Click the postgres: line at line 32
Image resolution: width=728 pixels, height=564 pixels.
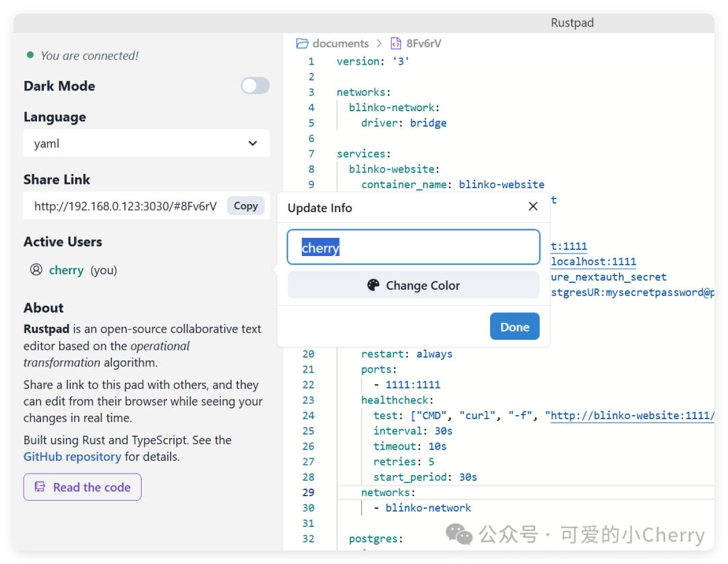click(x=376, y=538)
